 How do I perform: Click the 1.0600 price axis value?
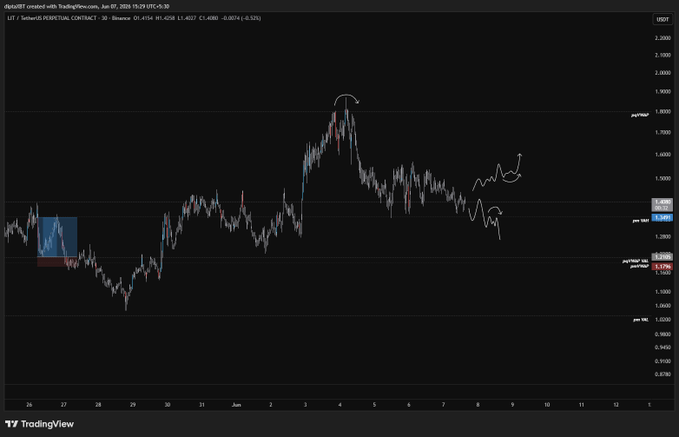coord(663,306)
